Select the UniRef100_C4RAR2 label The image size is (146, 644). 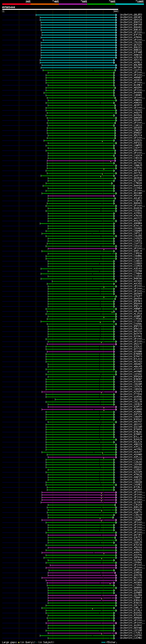coord(131,95)
